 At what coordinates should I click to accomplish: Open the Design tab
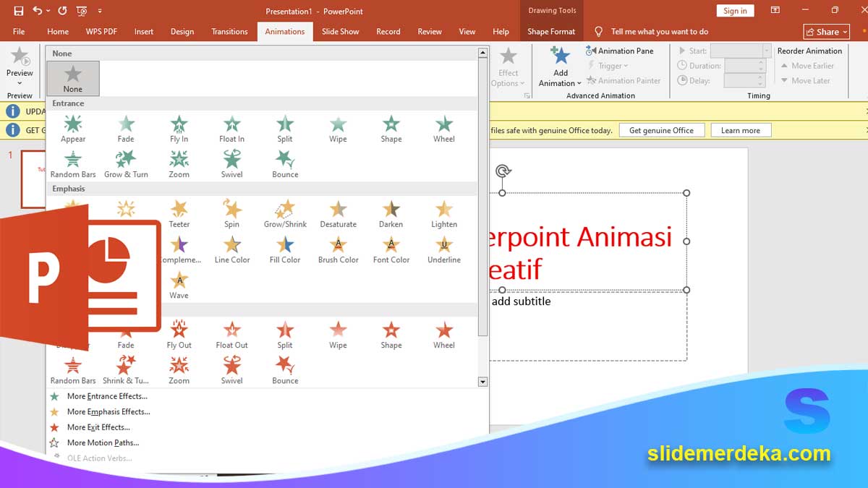pyautogui.click(x=182, y=31)
